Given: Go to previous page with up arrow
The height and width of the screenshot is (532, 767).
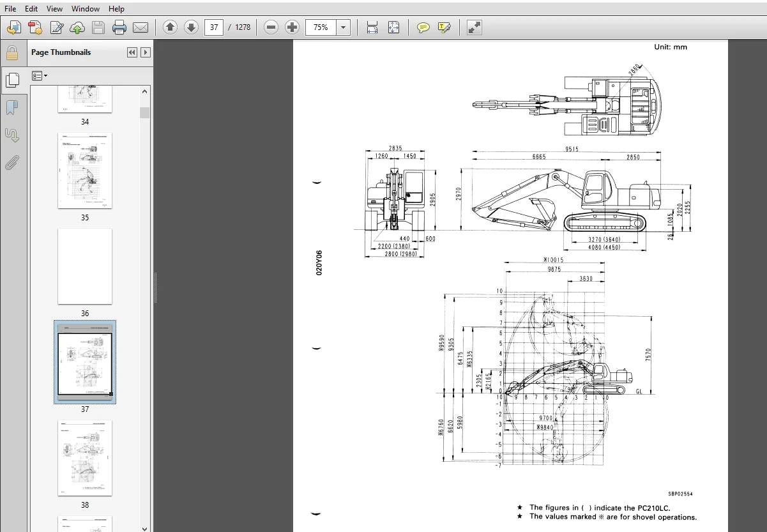Looking at the screenshot, I should [170, 27].
